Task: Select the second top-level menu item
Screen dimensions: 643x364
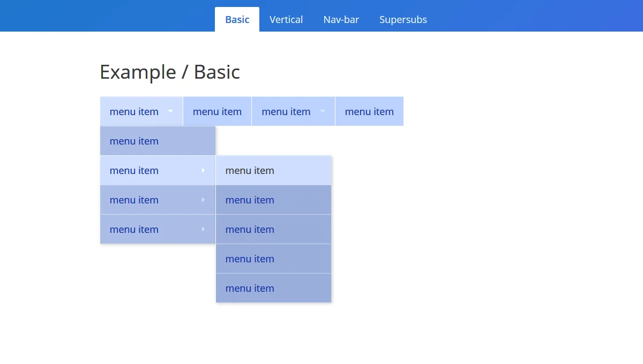Action: tap(217, 111)
